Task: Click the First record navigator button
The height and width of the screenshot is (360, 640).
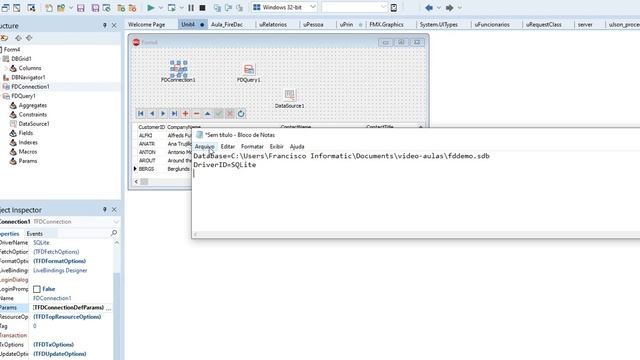Action: (141, 113)
